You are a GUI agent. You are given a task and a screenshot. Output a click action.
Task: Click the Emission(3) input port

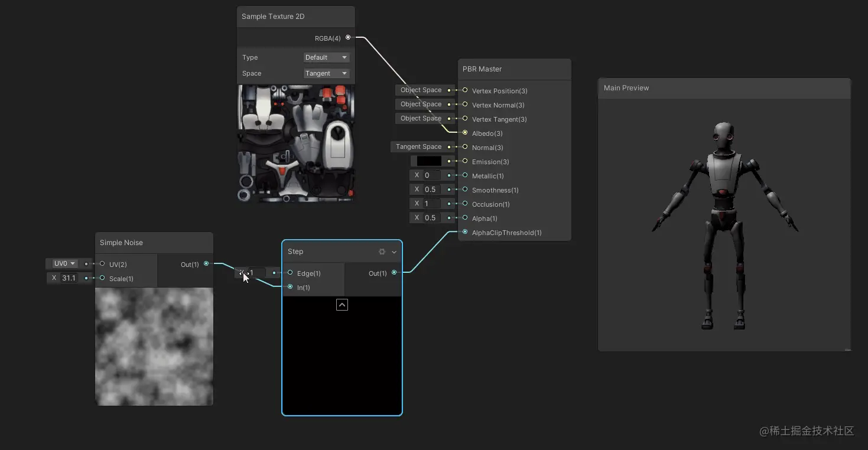click(x=465, y=161)
